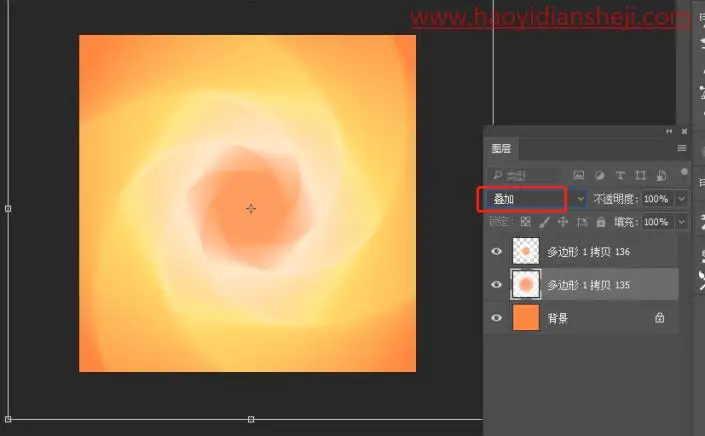Lock artboard nesting icon

click(582, 222)
